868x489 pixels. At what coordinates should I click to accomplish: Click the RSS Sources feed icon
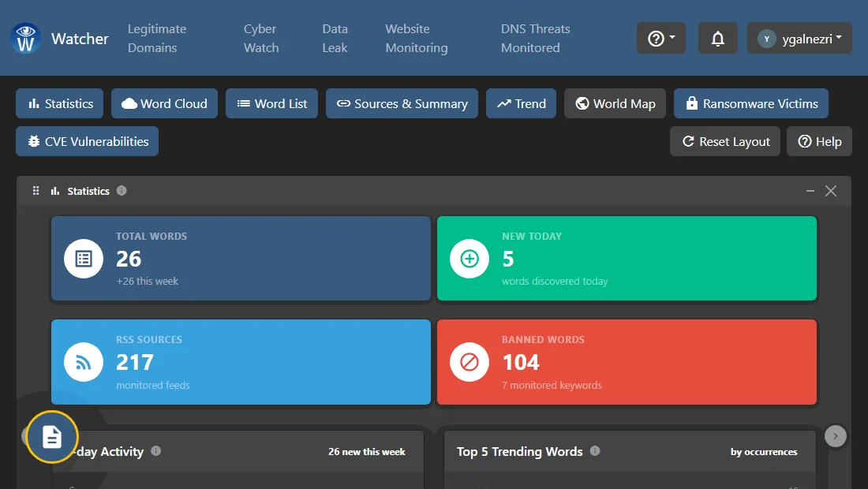[x=84, y=362]
